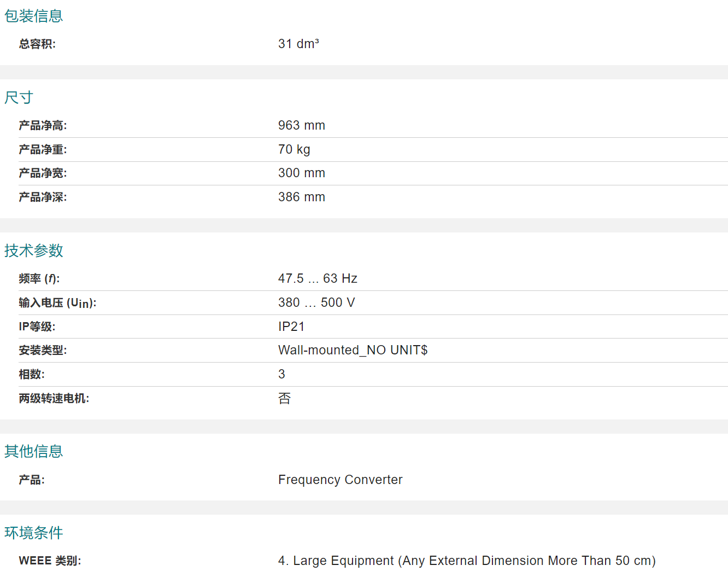Click the IP21 rating value

tap(291, 327)
